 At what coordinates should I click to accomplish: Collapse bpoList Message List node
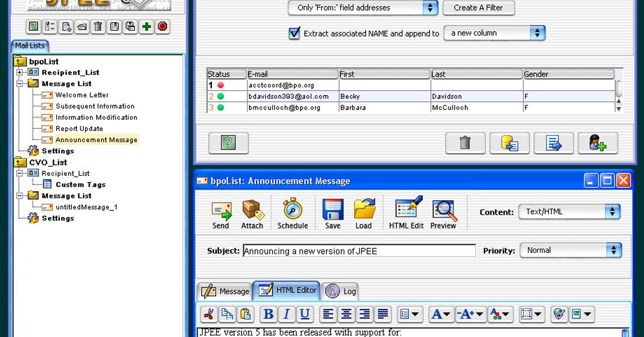pos(20,84)
